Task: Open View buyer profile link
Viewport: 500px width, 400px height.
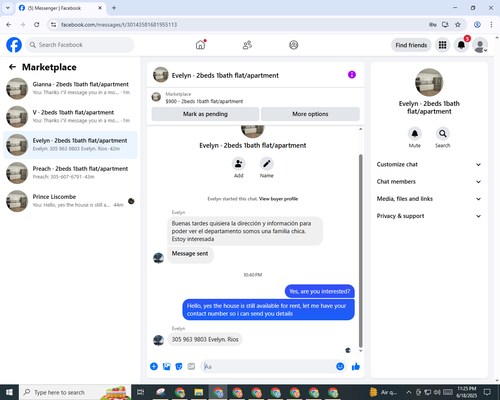Action: [278, 199]
